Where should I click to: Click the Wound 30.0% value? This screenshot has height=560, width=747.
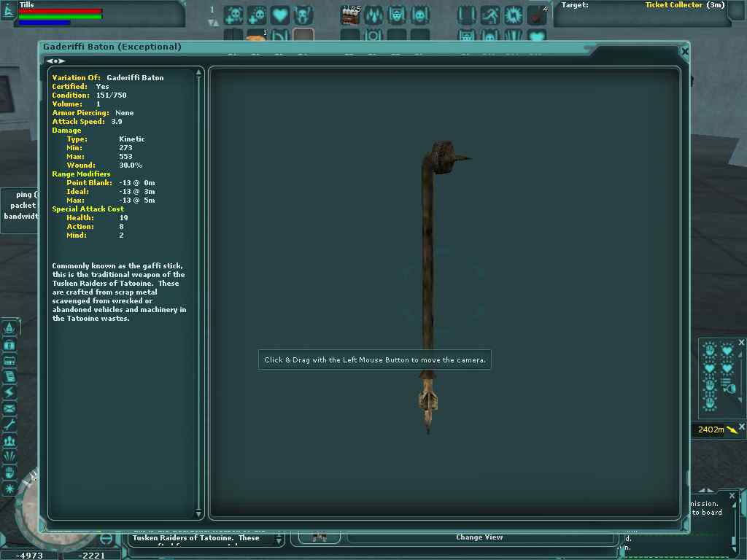tap(131, 166)
